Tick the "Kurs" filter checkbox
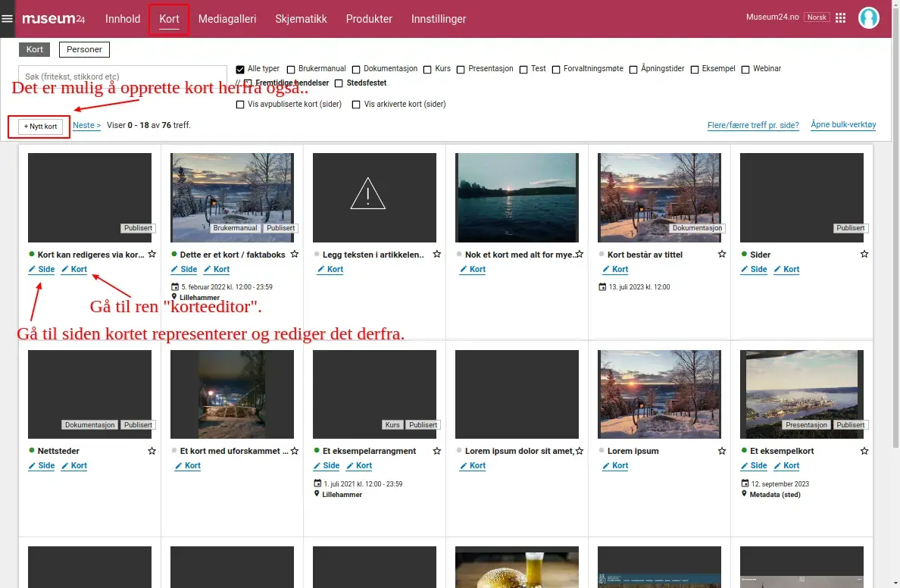 [427, 70]
